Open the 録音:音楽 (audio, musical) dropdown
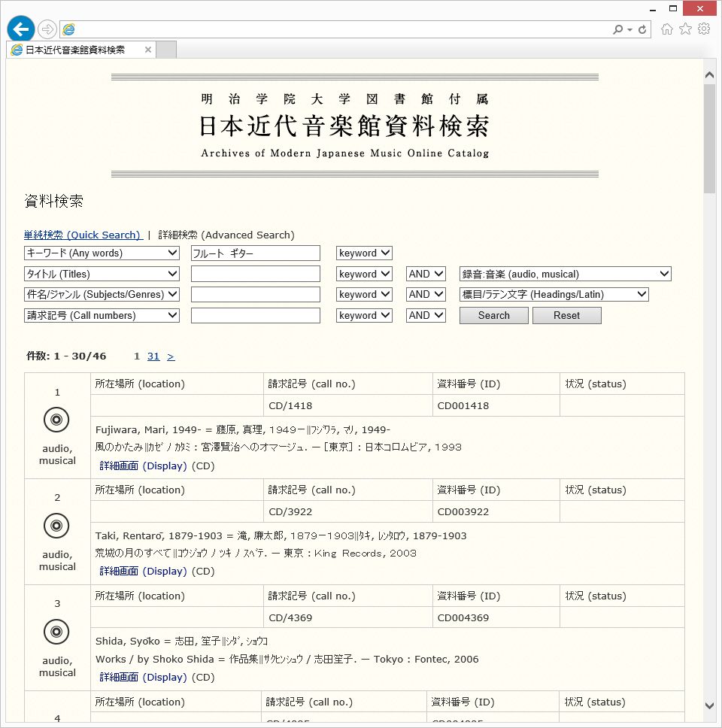The width and height of the screenshot is (722, 728). tap(565, 274)
